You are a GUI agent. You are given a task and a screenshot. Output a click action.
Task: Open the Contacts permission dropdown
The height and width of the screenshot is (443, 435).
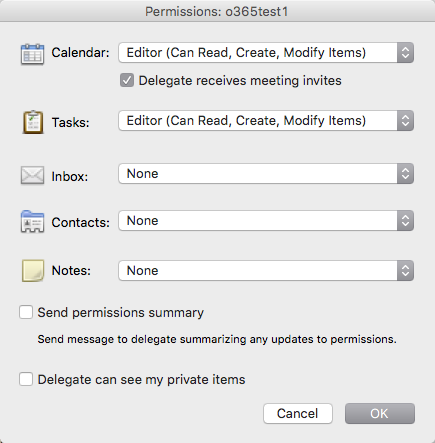[x=266, y=221]
